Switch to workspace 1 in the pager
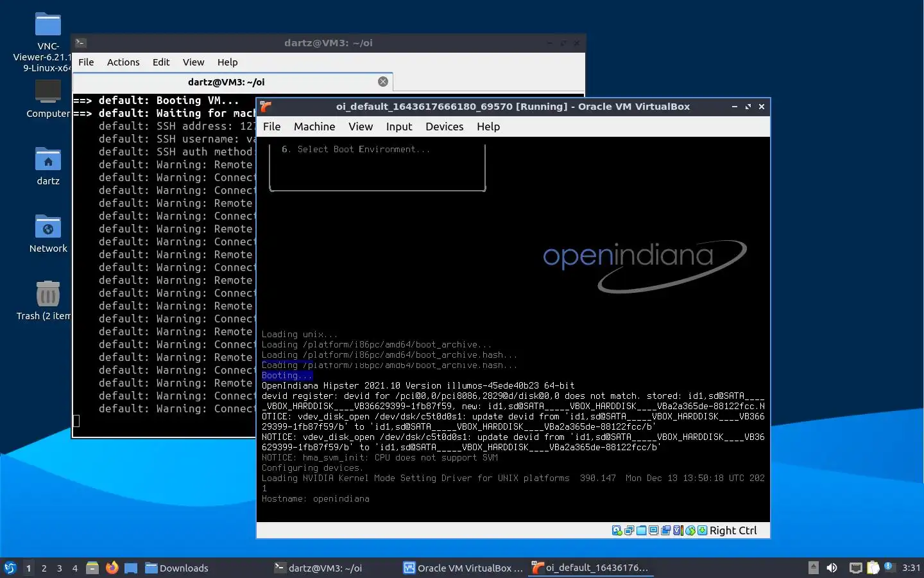The height and width of the screenshot is (578, 924). coord(28,568)
